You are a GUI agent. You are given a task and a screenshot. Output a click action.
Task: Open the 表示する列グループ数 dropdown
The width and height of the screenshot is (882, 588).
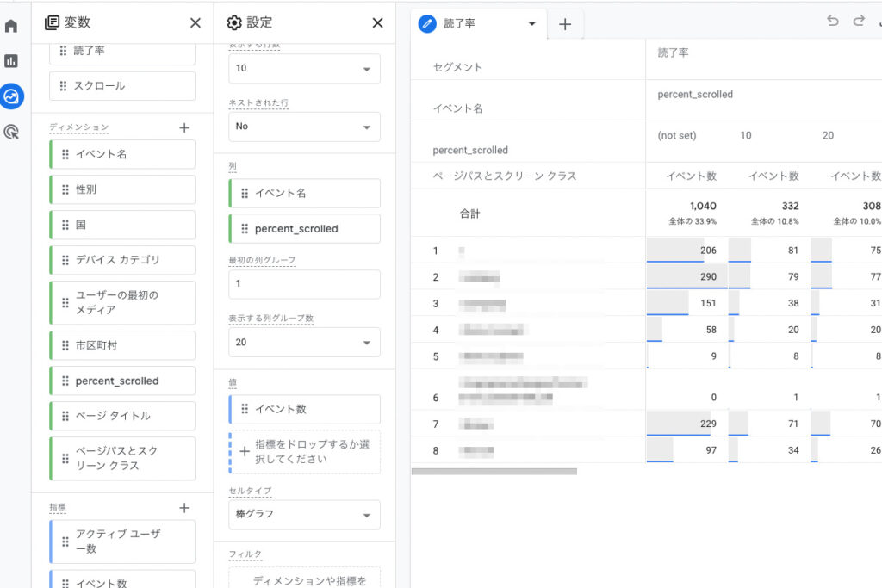[304, 343]
